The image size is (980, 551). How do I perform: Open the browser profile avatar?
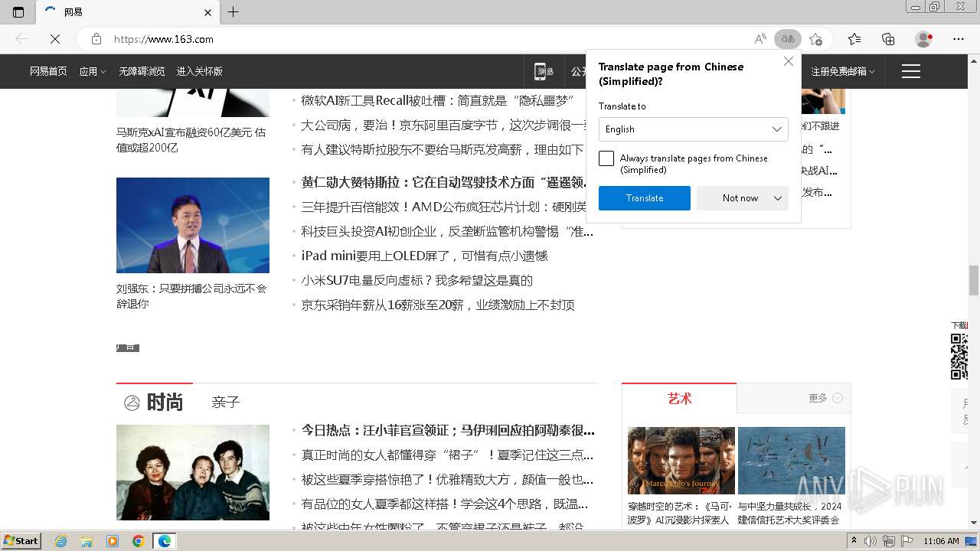(924, 39)
